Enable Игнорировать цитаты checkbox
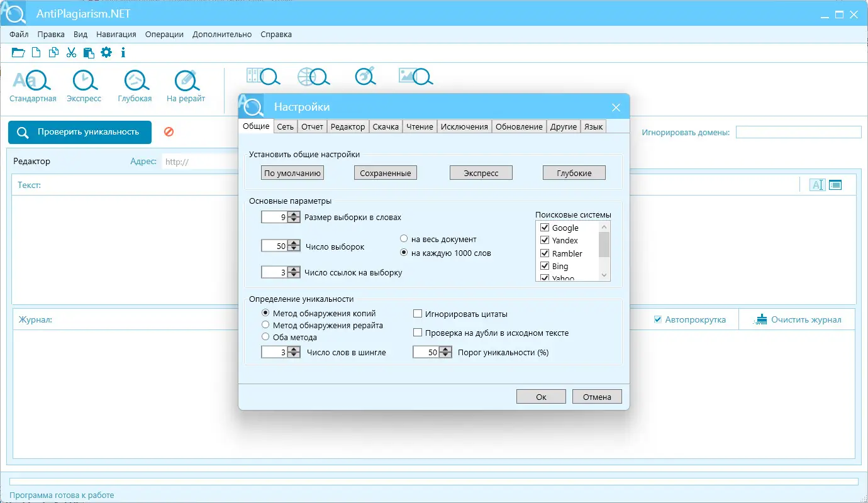The image size is (868, 503). pos(418,314)
